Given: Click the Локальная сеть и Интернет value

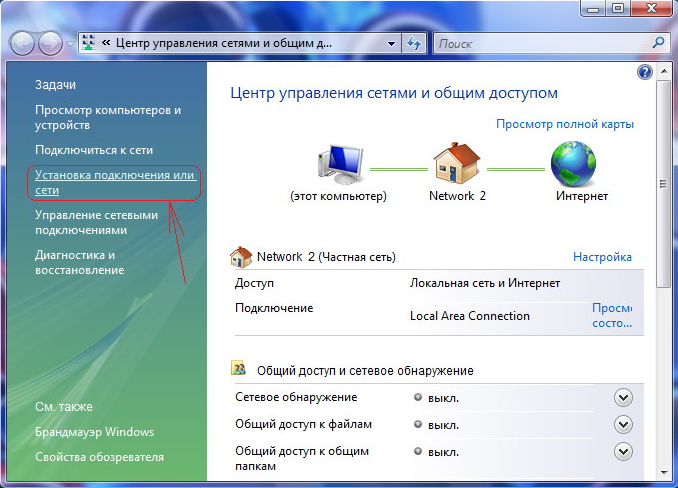Looking at the screenshot, I should tap(485, 283).
